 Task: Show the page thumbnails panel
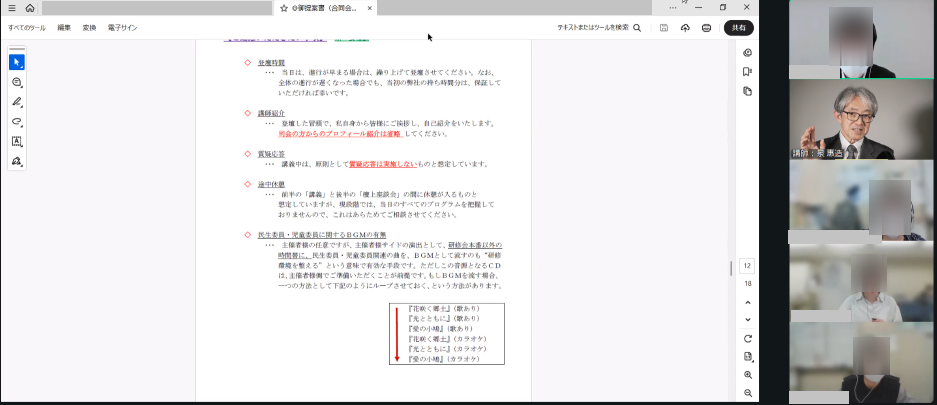(x=747, y=91)
